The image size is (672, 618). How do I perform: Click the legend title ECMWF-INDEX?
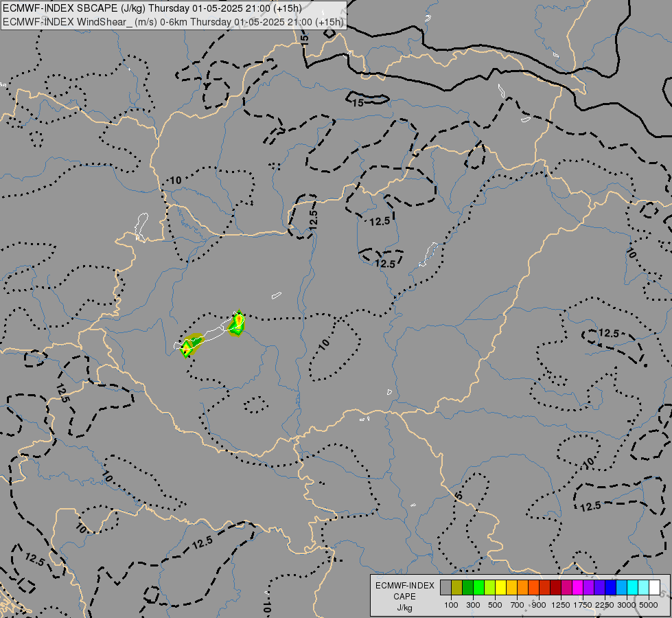click(x=405, y=586)
